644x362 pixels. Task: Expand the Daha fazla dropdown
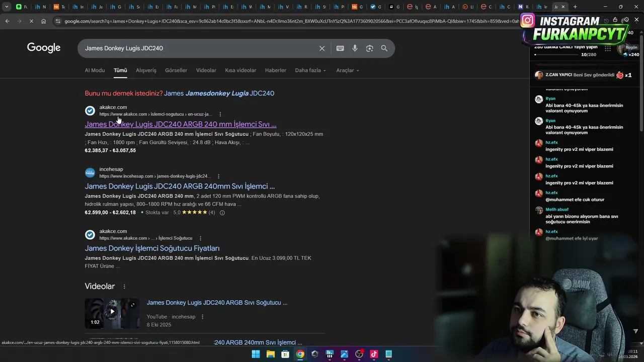310,70
